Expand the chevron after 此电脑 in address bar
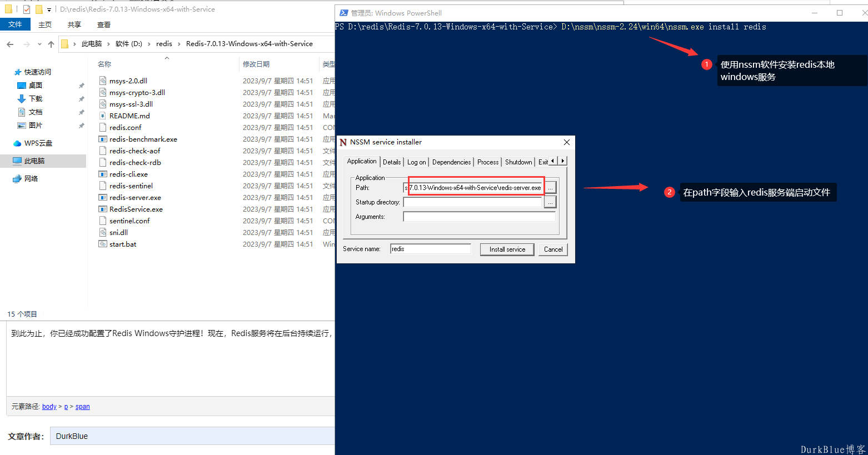 pos(108,44)
